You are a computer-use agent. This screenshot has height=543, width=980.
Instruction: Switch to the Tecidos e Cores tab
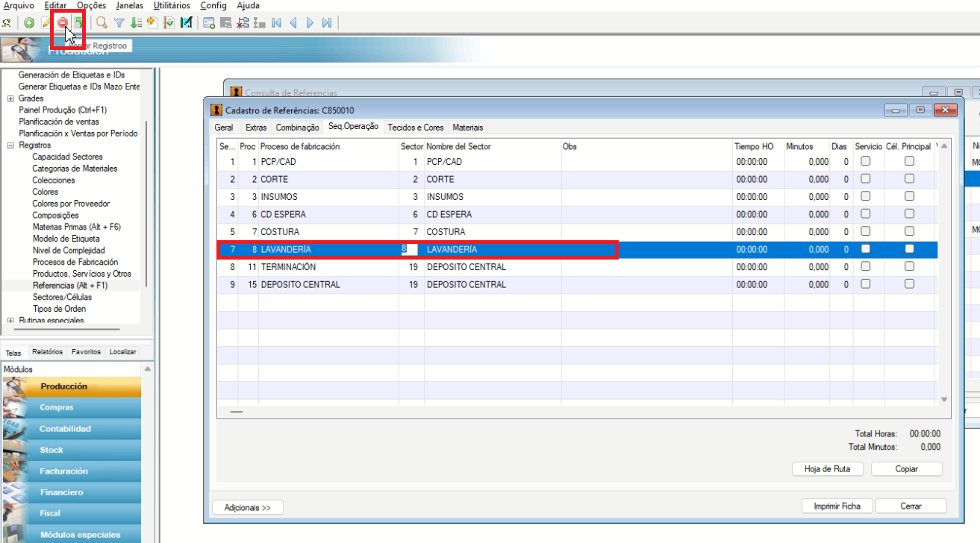(415, 128)
